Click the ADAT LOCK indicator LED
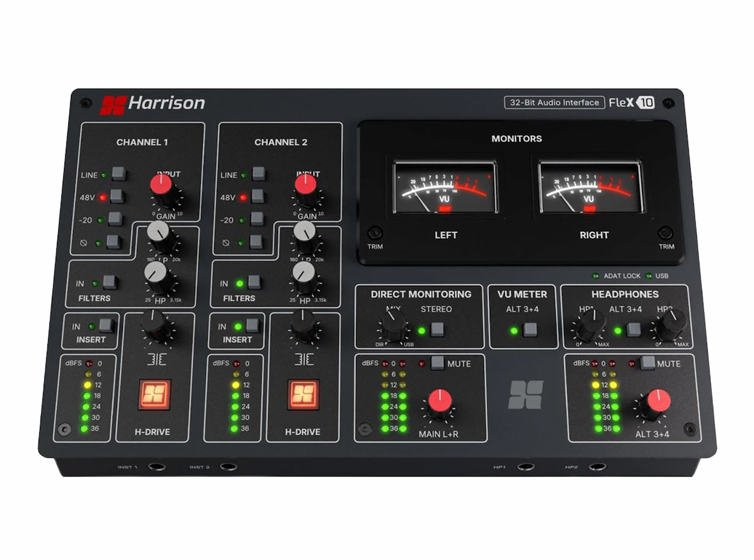 (x=596, y=276)
